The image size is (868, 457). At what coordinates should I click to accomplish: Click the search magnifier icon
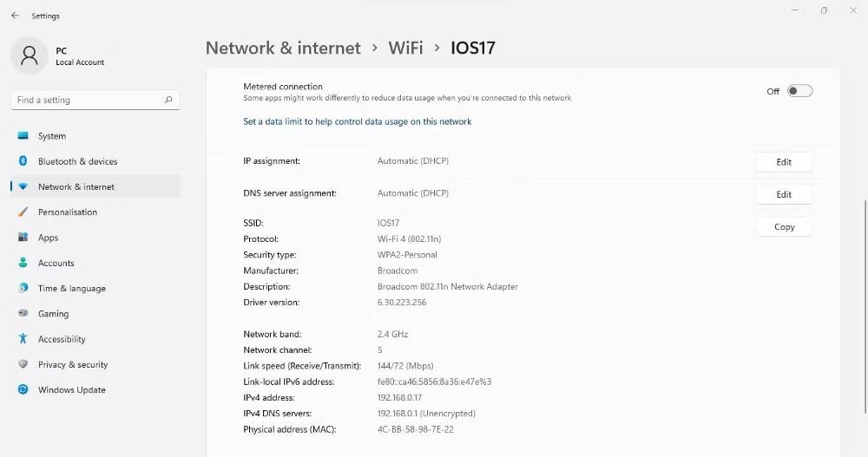click(x=168, y=100)
